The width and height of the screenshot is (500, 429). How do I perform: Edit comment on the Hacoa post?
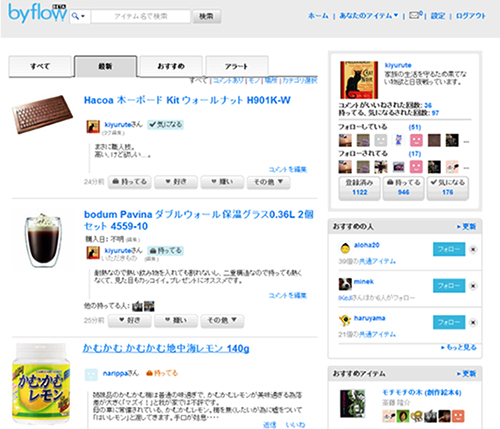(x=288, y=169)
